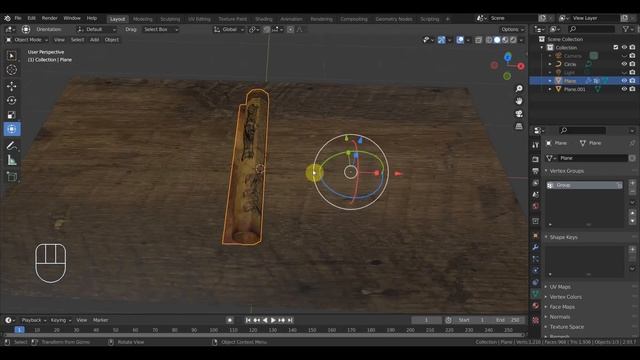Toggle visibility eye for Plane.001
Viewport: 640px width, 360px height.
click(624, 89)
